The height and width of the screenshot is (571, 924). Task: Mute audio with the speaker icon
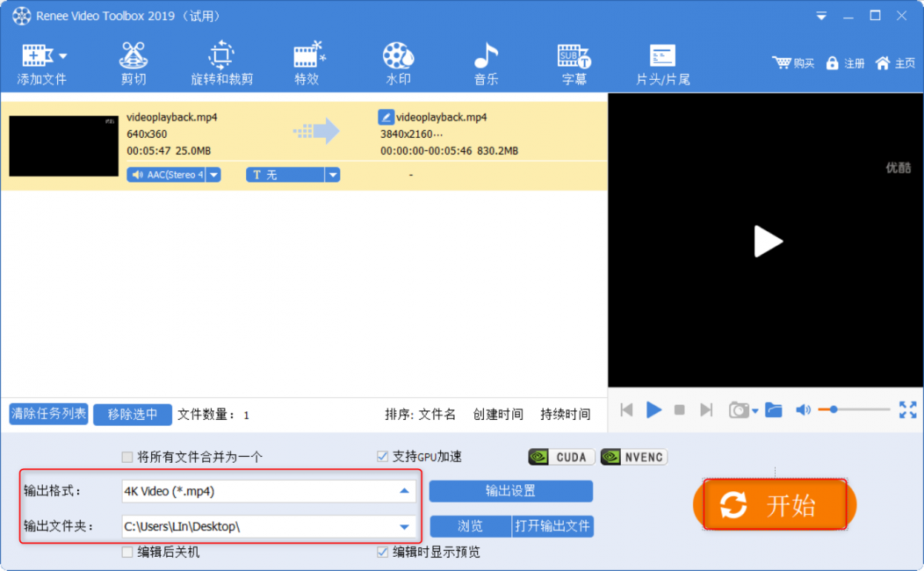click(803, 409)
